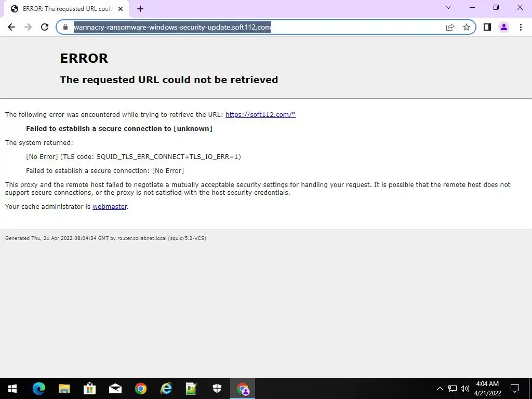Bookmark this tab with the star icon
This screenshot has height=399, width=532.
click(x=467, y=27)
